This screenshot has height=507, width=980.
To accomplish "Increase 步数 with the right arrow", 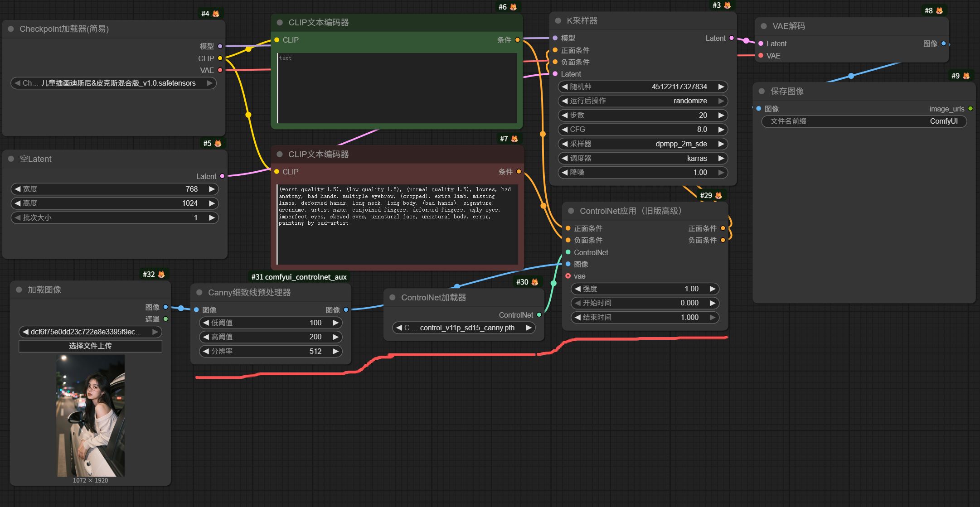I will tap(721, 115).
